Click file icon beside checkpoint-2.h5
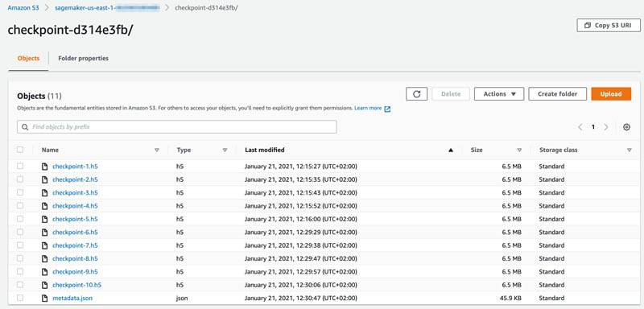 pos(45,179)
